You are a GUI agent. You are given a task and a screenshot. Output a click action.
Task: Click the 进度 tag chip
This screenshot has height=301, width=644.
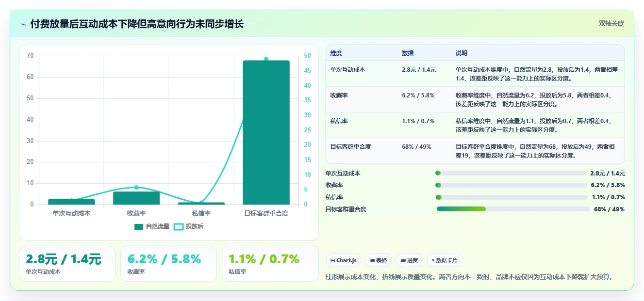click(x=409, y=260)
